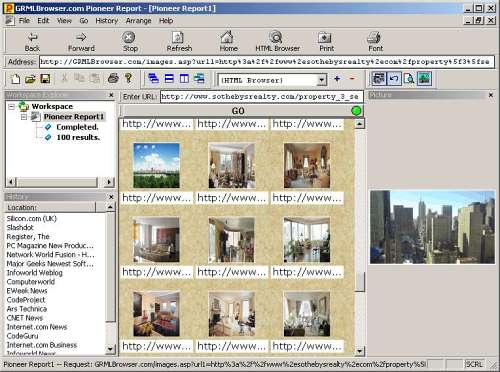Viewport: 500px width, 372px height.
Task: Click the blue undo arrow toolbar icon
Action: [x=394, y=79]
